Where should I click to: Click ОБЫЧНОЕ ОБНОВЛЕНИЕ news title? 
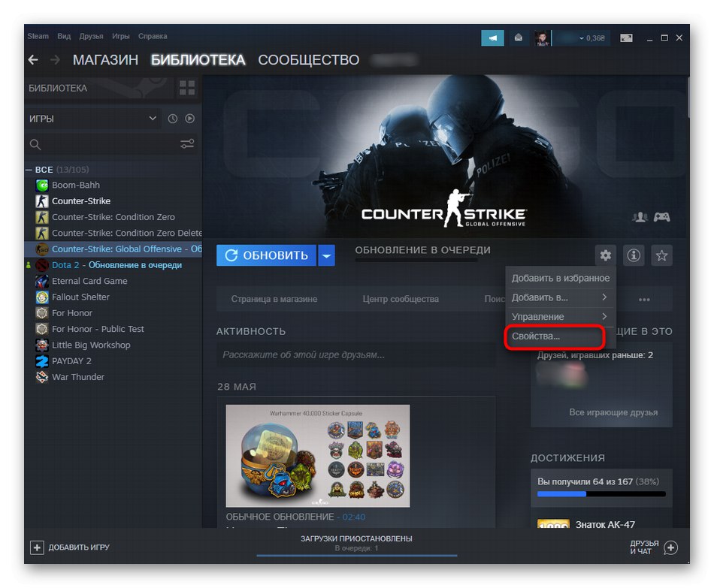280,517
